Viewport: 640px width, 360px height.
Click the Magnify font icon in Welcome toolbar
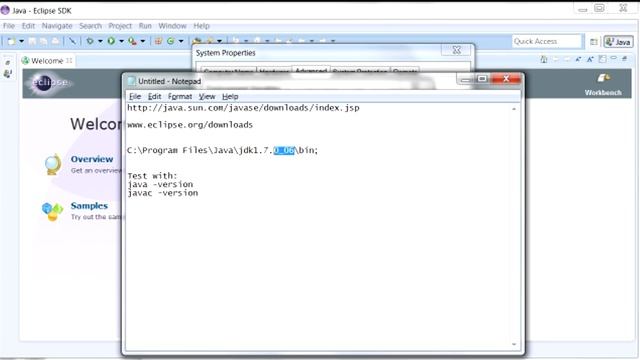[590, 60]
